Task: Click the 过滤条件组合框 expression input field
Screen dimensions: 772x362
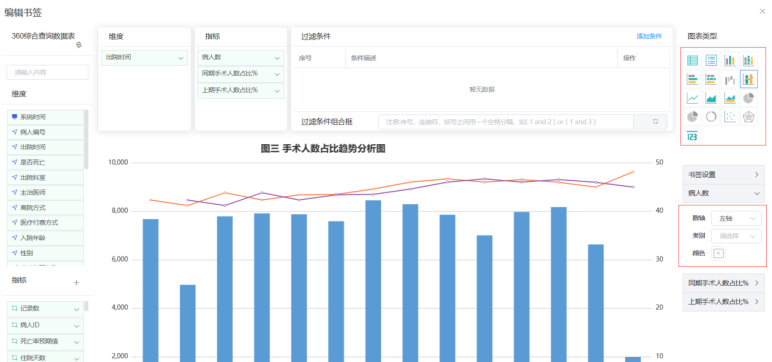Action: 506,122
